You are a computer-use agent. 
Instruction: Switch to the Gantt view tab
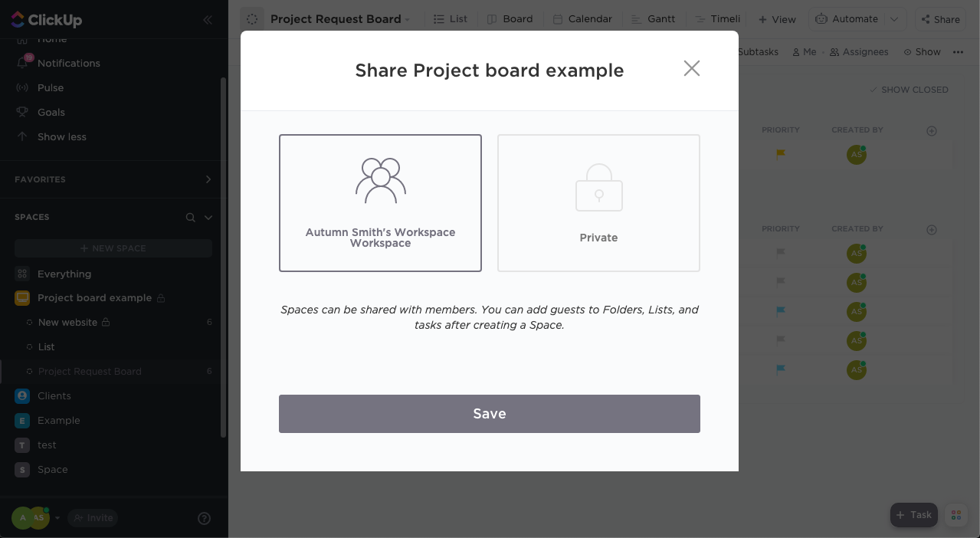pyautogui.click(x=654, y=19)
